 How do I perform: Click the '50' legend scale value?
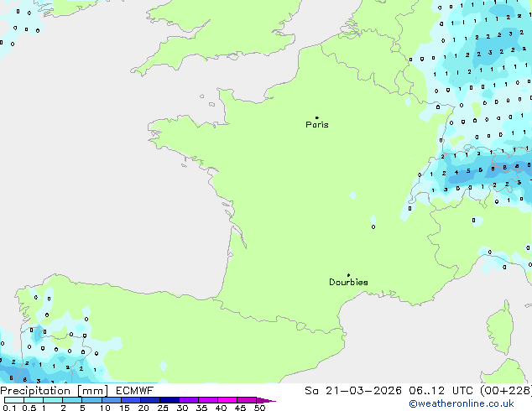click(x=259, y=408)
